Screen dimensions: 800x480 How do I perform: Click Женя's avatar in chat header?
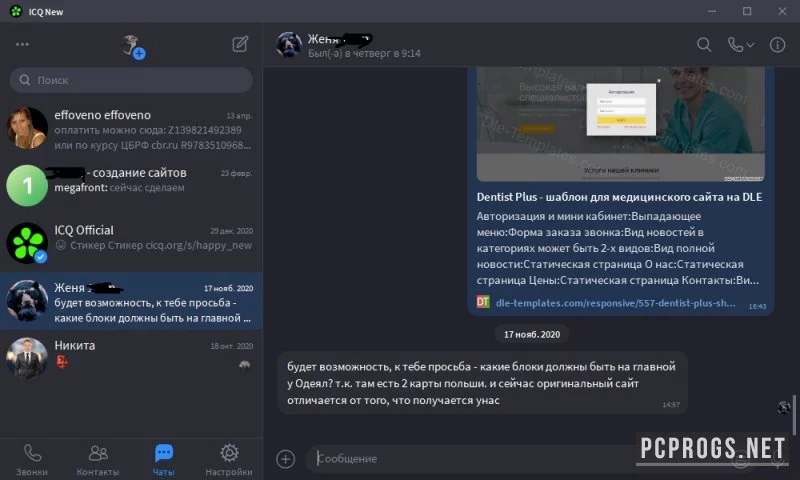click(x=289, y=45)
